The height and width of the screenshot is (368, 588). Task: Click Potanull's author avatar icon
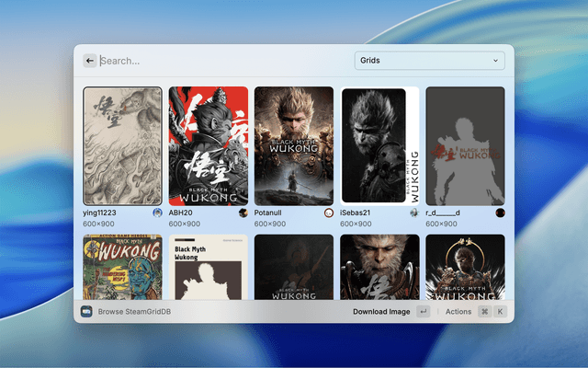tap(329, 213)
